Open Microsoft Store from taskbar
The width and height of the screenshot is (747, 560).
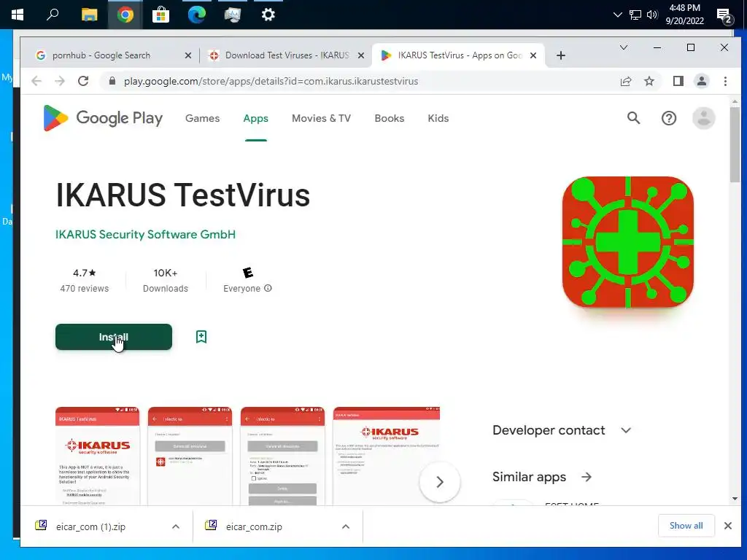pos(161,15)
